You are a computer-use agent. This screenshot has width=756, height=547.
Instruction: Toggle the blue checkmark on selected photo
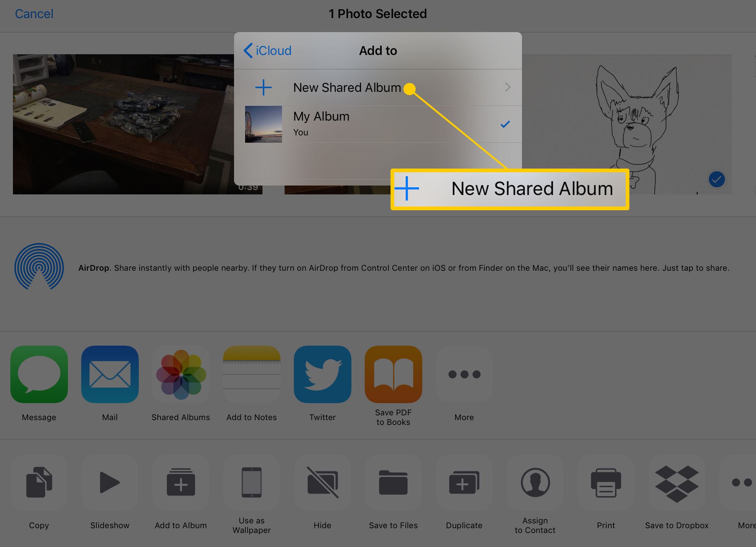[716, 179]
